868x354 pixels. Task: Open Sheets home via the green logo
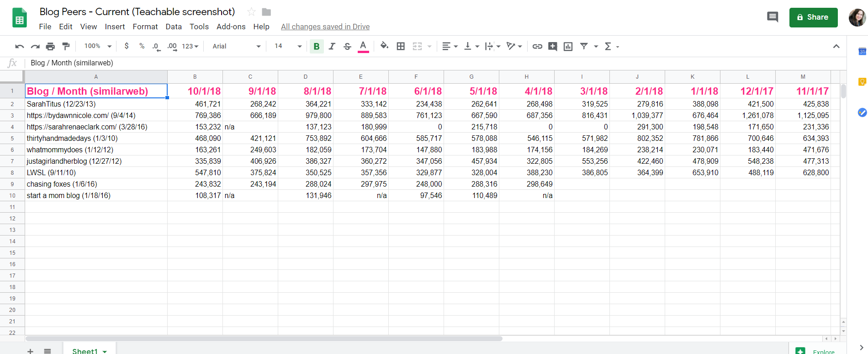point(19,18)
